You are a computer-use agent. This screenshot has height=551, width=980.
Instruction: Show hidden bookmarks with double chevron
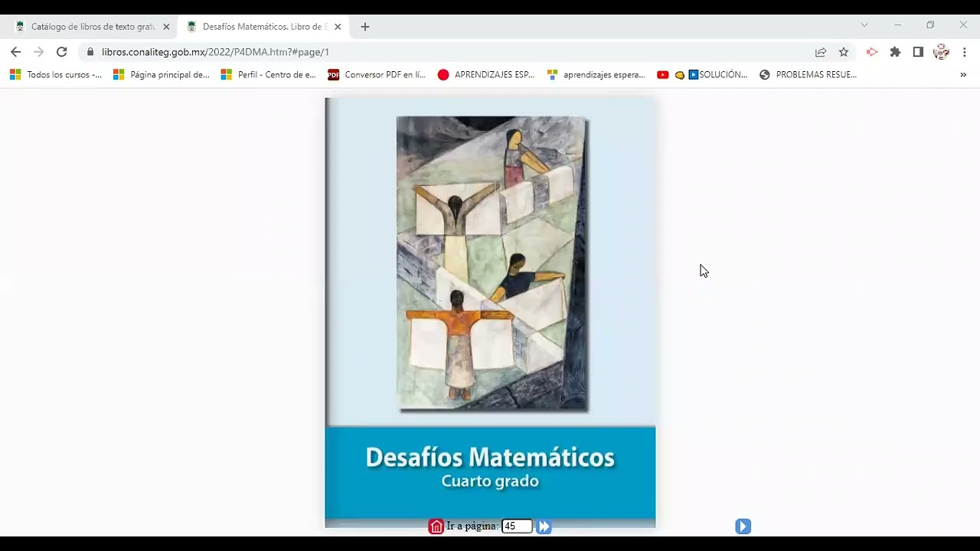pos(963,75)
